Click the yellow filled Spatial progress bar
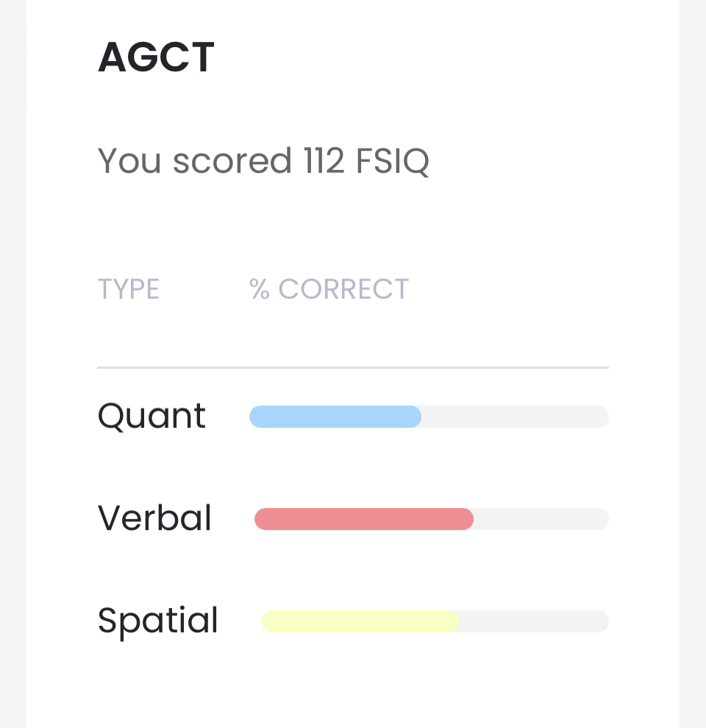The height and width of the screenshot is (728, 706). (x=360, y=621)
